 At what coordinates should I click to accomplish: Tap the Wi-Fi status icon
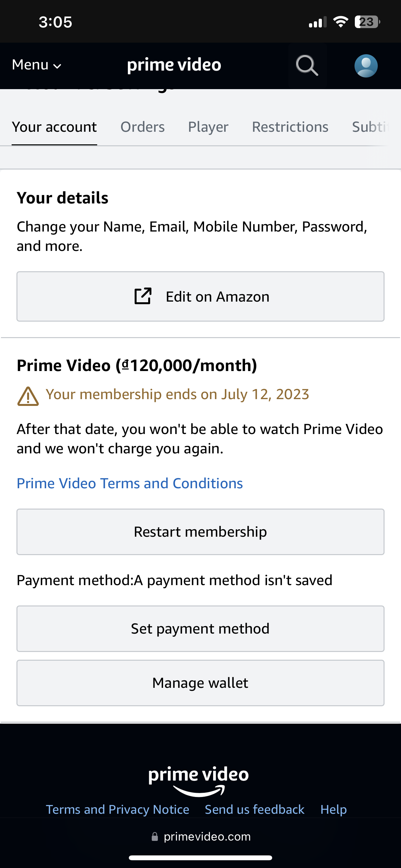pos(340,22)
